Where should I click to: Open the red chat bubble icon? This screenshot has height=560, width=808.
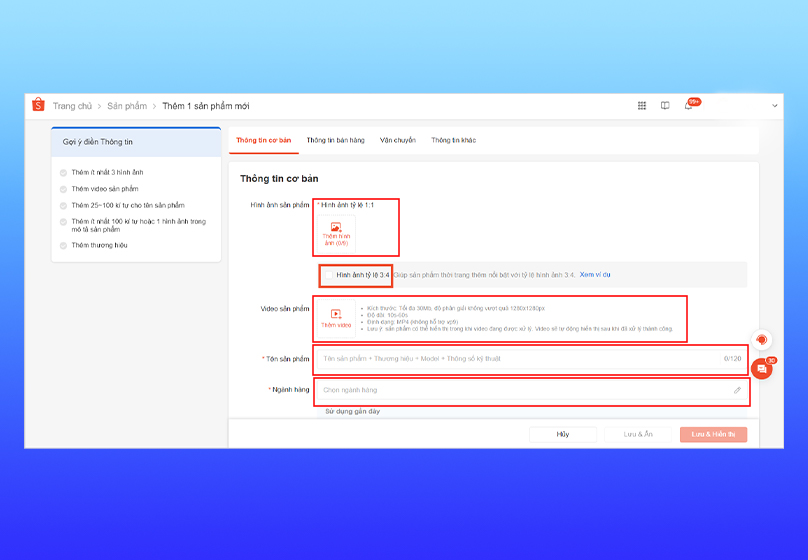click(762, 369)
